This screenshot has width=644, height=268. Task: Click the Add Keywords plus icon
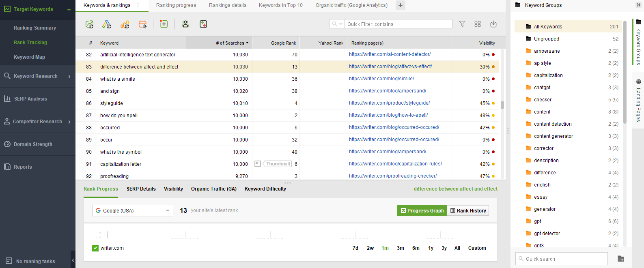pos(164,24)
